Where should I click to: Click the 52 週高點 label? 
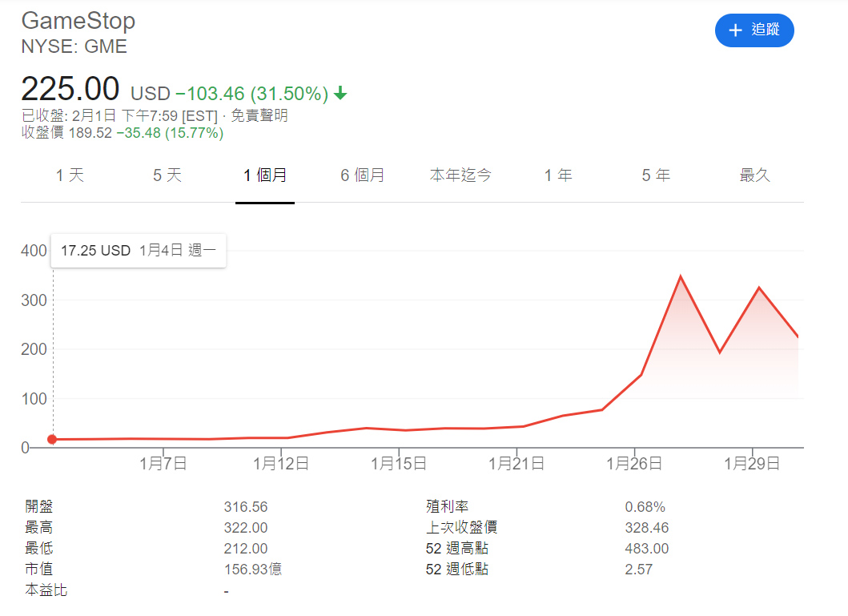pos(457,549)
